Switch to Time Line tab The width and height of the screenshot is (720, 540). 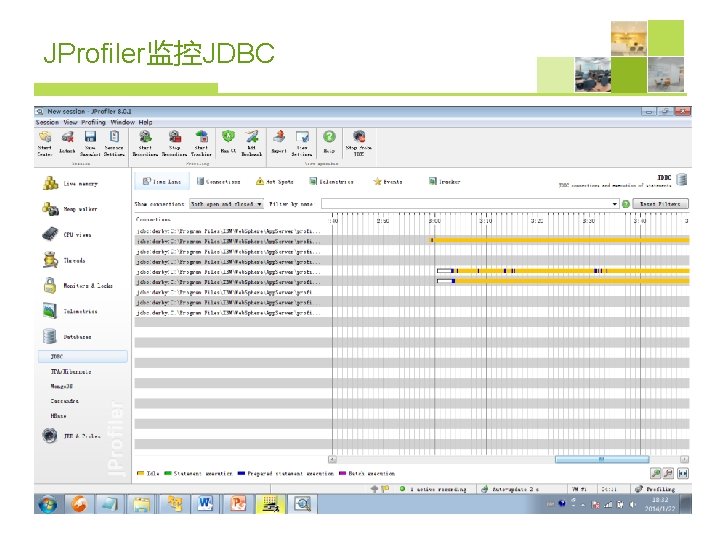(162, 182)
